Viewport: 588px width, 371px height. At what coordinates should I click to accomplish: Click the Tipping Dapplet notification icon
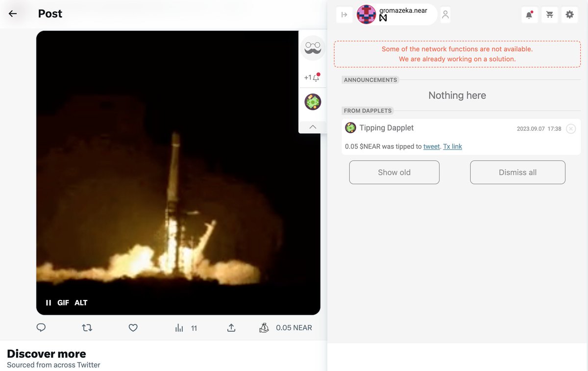(x=350, y=128)
